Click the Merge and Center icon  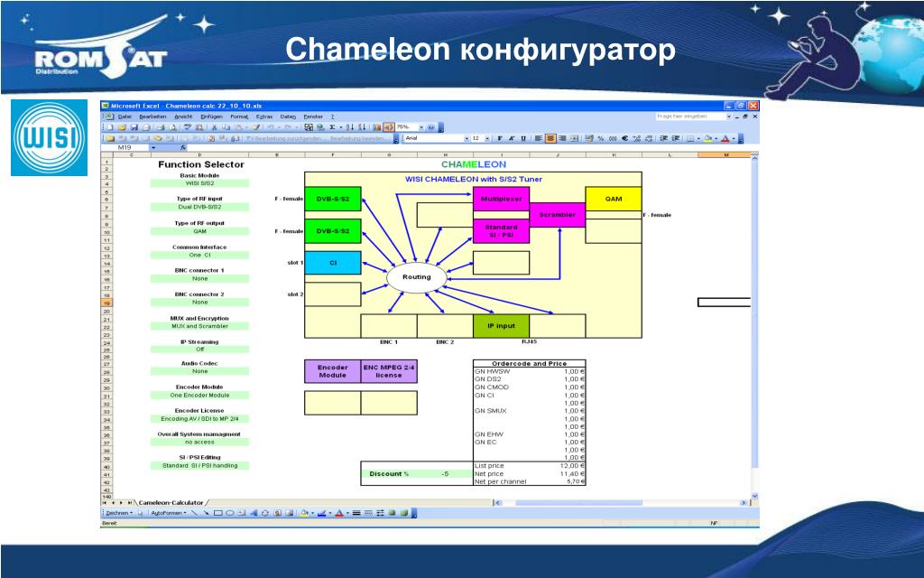click(574, 138)
